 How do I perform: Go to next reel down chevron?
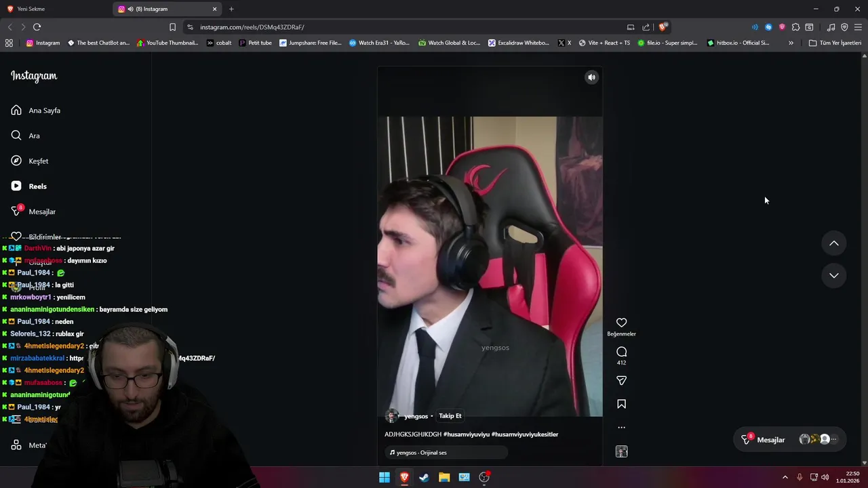pos(834,275)
